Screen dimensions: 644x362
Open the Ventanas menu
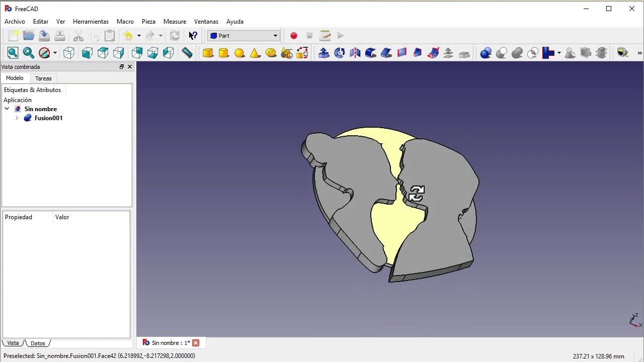tap(206, 22)
